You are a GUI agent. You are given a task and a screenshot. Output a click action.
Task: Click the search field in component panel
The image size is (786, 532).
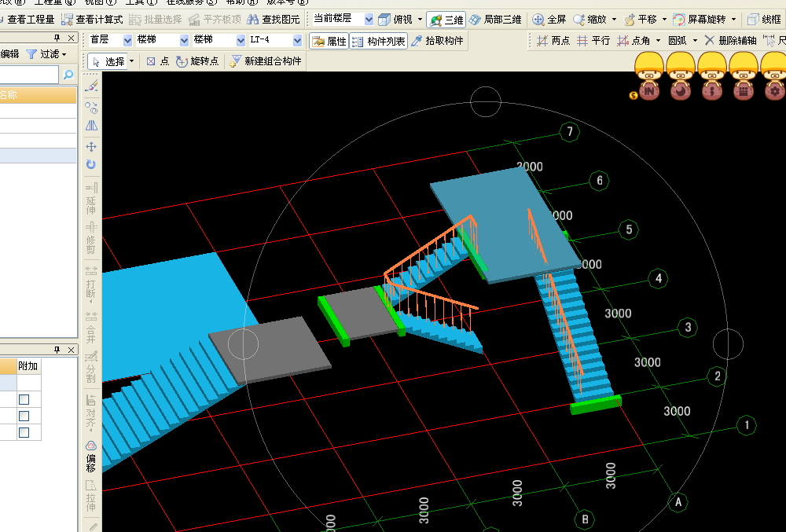(28, 75)
